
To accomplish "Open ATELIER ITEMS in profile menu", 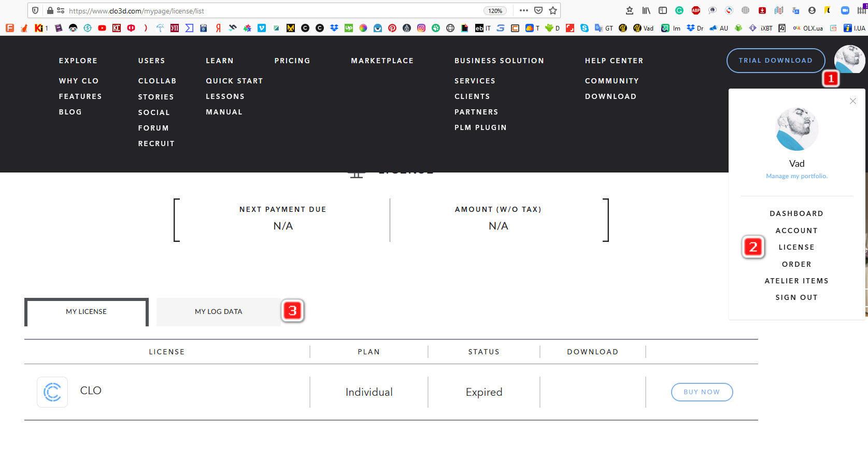I will click(x=796, y=281).
